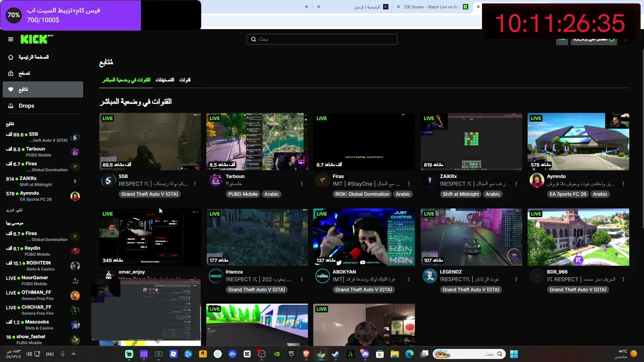Open options menu for LEGENDZ stream card
Viewport: 644px width, 362px height.
coord(516,279)
